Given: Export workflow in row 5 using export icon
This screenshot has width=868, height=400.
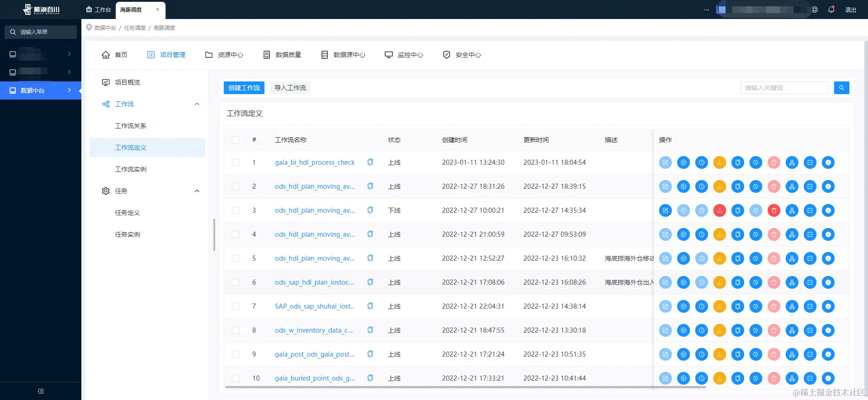Looking at the screenshot, I should point(810,258).
